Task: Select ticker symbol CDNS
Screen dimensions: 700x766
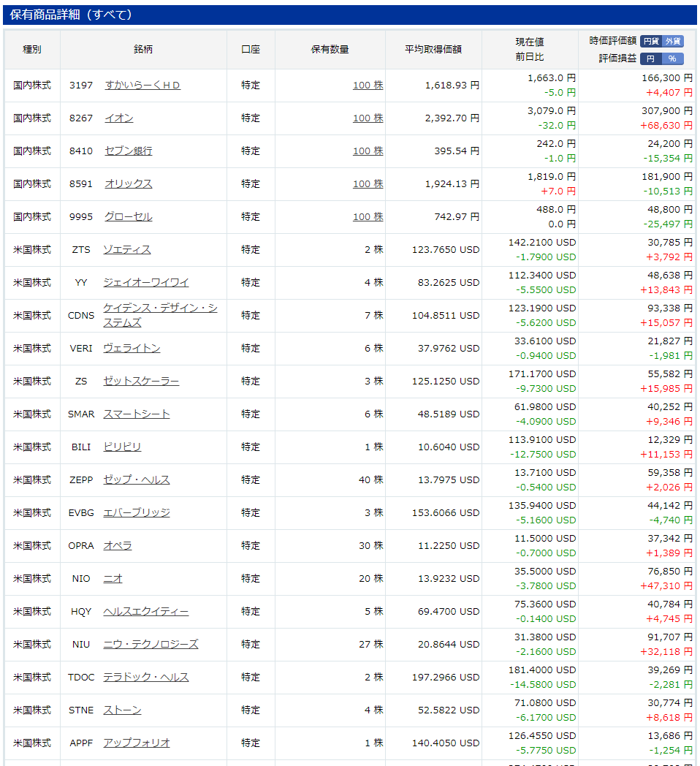Action: [x=81, y=315]
